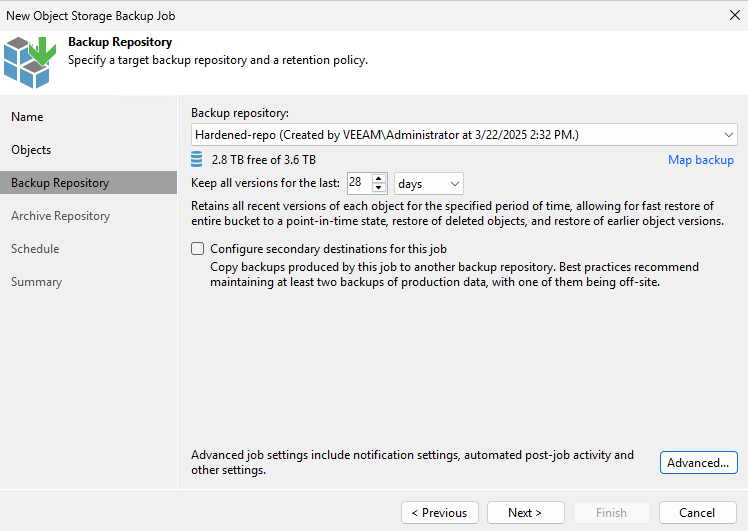Enable Configure secondary destinations for this job
Screen dimensions: 748x531
[x=197, y=249]
